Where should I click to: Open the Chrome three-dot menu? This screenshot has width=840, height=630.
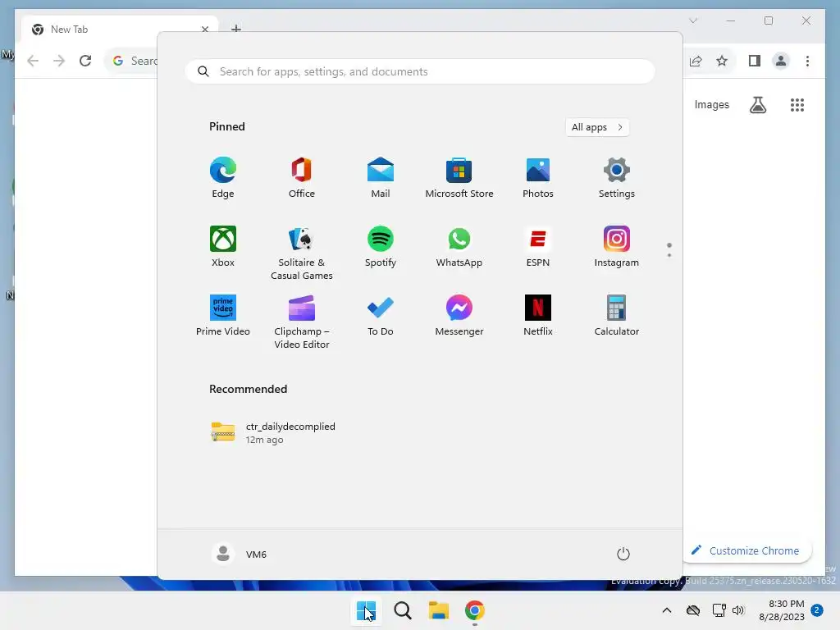[x=808, y=61]
